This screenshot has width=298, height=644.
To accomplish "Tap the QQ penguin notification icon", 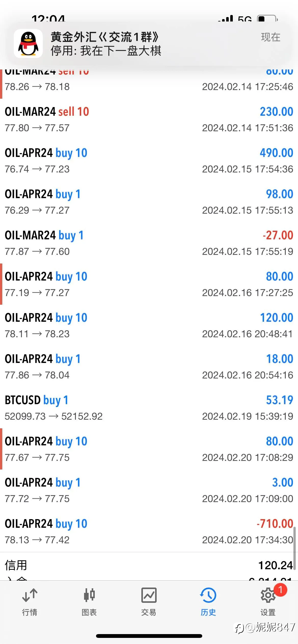I will (x=28, y=43).
